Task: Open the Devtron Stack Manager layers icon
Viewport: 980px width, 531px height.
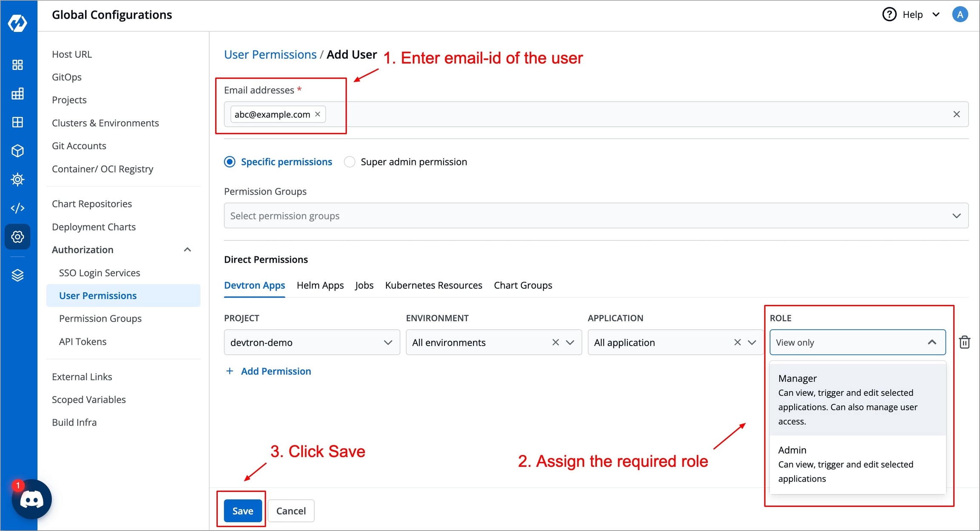Action: pos(17,275)
